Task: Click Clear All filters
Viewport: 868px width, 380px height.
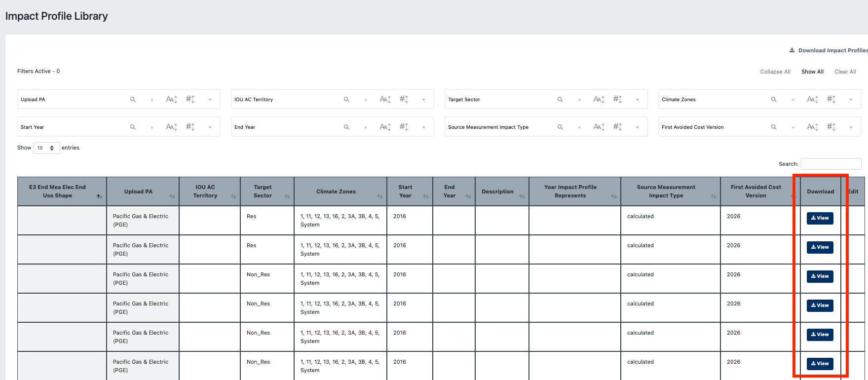Action: 845,72
